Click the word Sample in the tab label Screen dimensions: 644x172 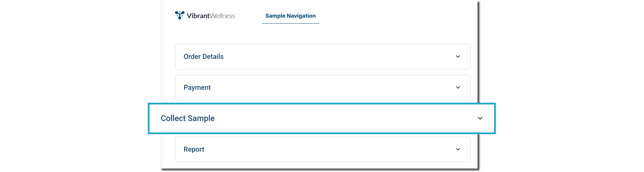275,16
